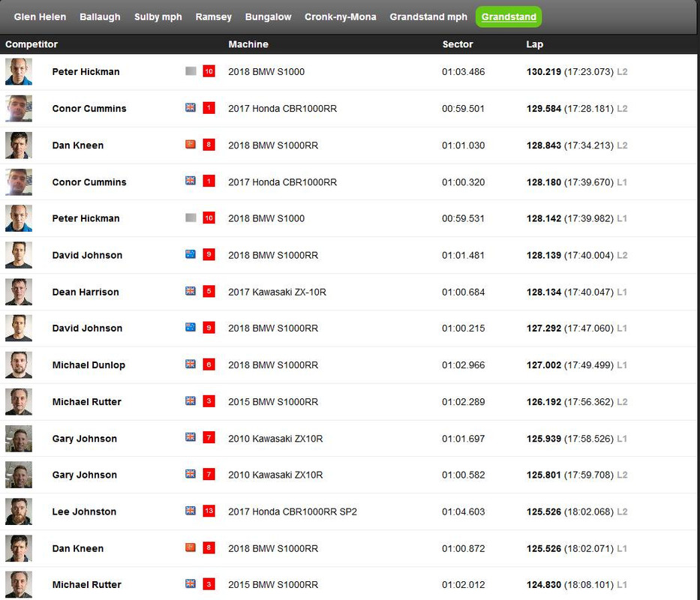The image size is (700, 600).
Task: Switch to the Bungalow tab
Action: pyautogui.click(x=268, y=17)
